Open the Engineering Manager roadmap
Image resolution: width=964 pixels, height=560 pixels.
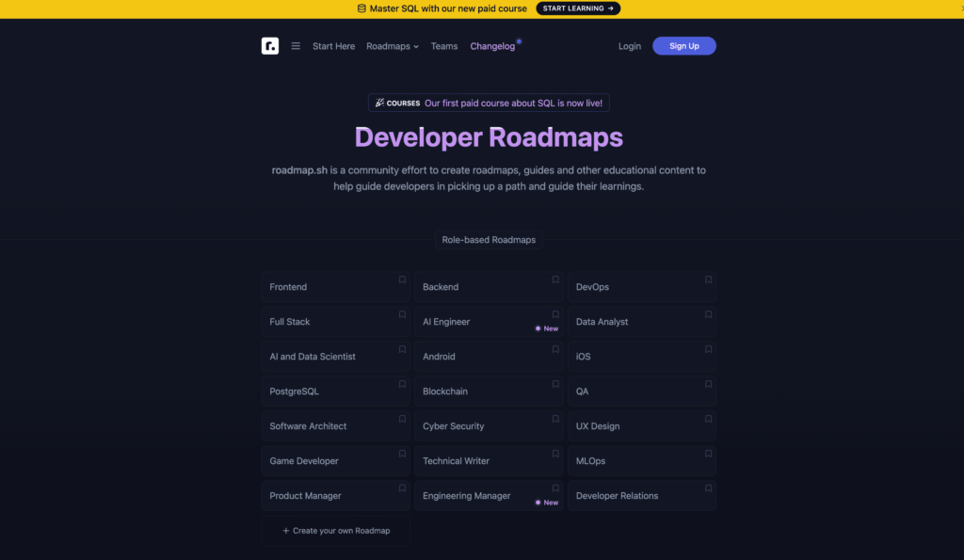489,495
